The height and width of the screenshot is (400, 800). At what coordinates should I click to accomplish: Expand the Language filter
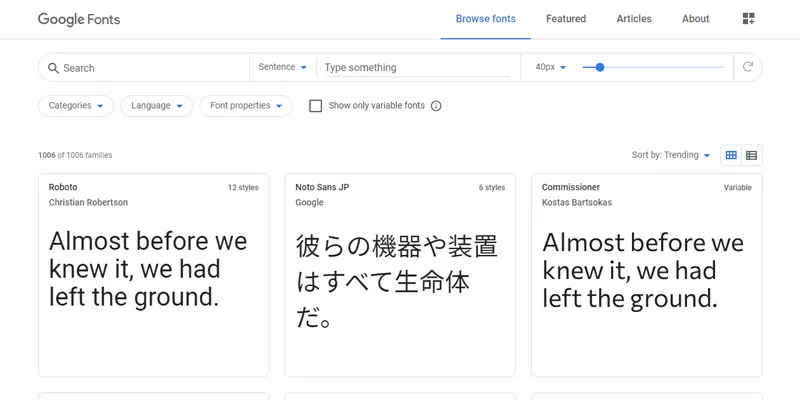click(x=157, y=106)
